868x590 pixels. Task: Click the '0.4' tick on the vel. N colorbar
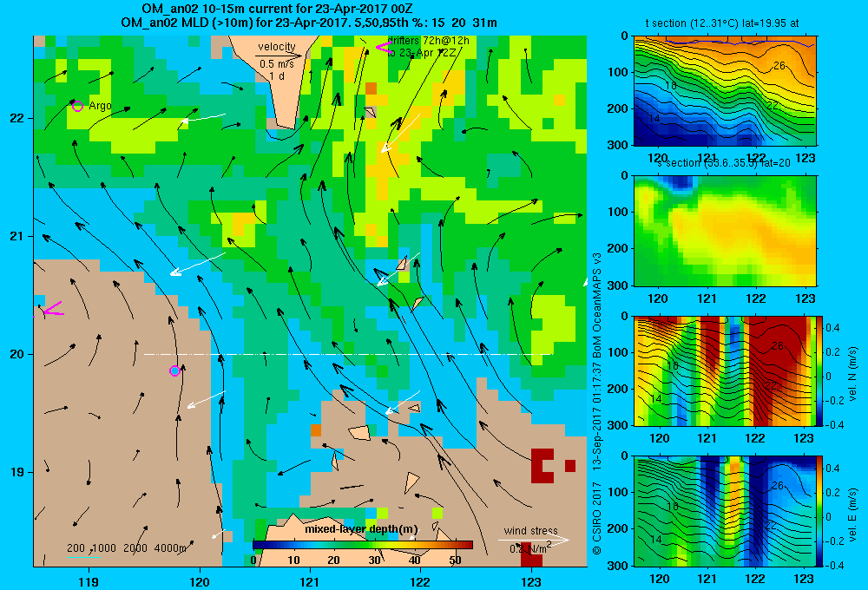pyautogui.click(x=832, y=328)
